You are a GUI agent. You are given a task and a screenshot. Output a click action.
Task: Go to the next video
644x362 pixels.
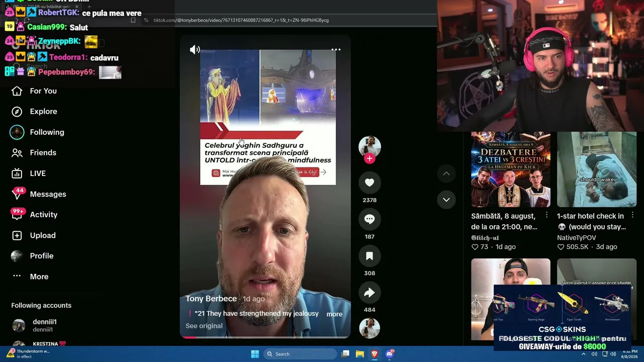coord(446,200)
